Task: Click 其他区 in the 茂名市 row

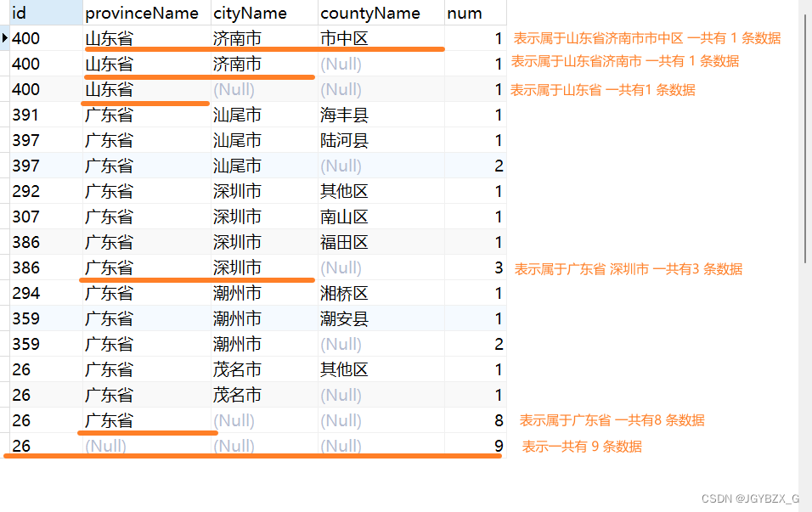Action: click(x=381, y=369)
